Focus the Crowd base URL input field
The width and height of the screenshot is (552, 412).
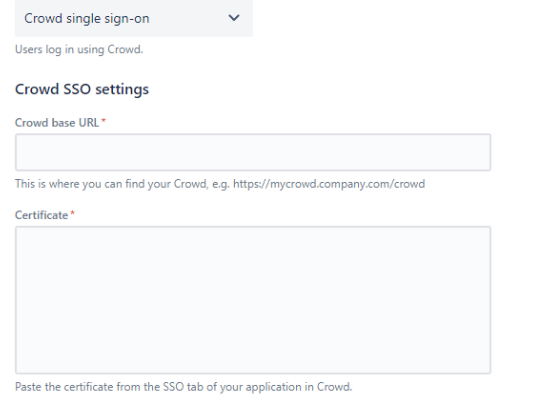[x=253, y=152]
